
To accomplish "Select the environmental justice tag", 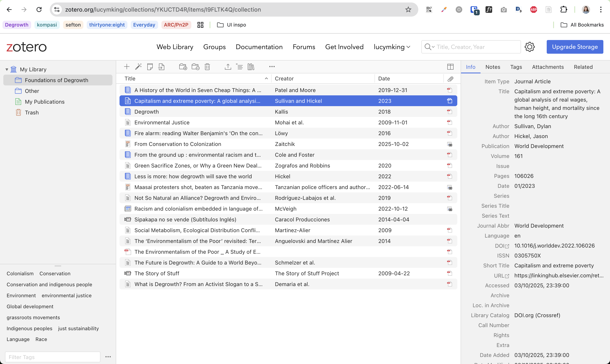I will tap(67, 296).
